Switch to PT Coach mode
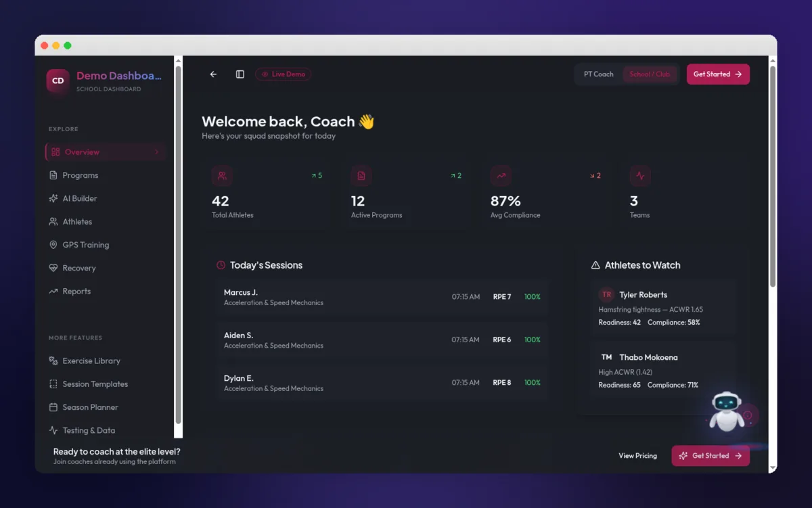812x508 pixels. click(x=598, y=74)
